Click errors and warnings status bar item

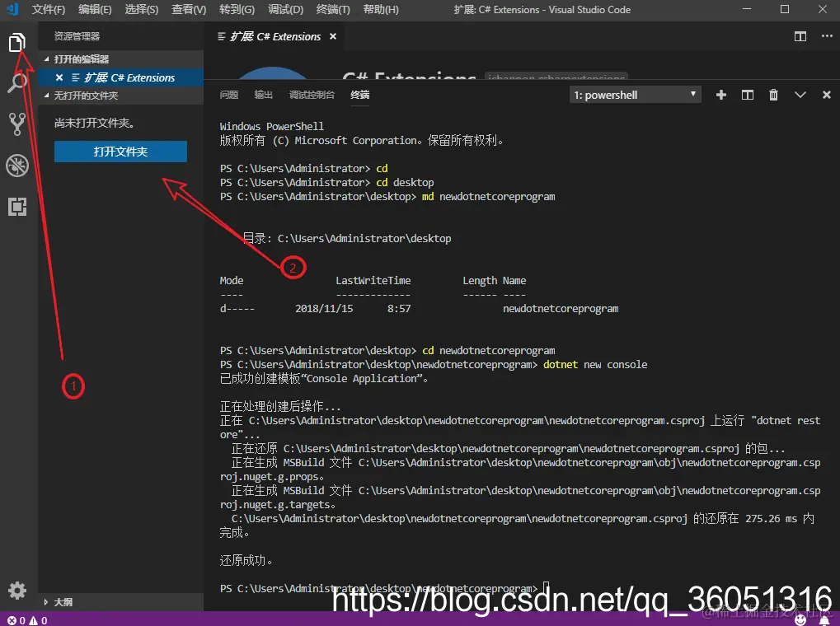27,620
